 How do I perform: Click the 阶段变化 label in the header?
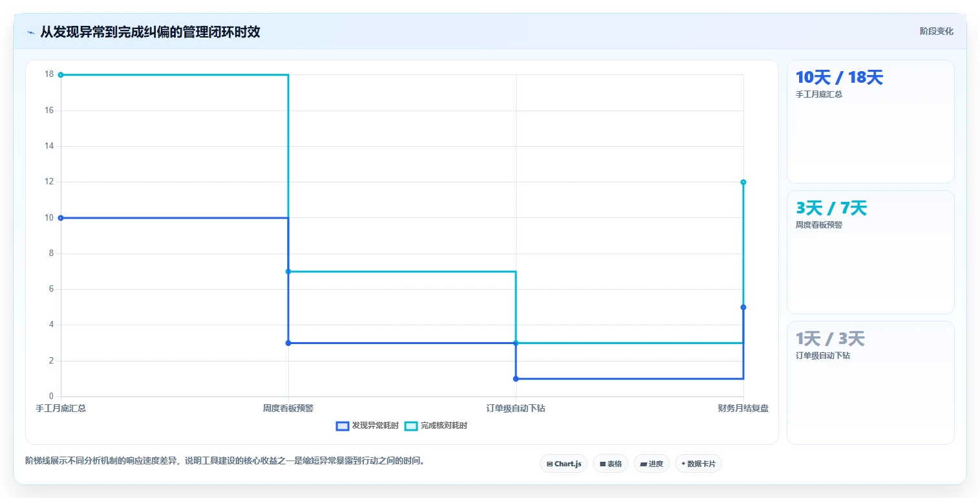pos(936,31)
